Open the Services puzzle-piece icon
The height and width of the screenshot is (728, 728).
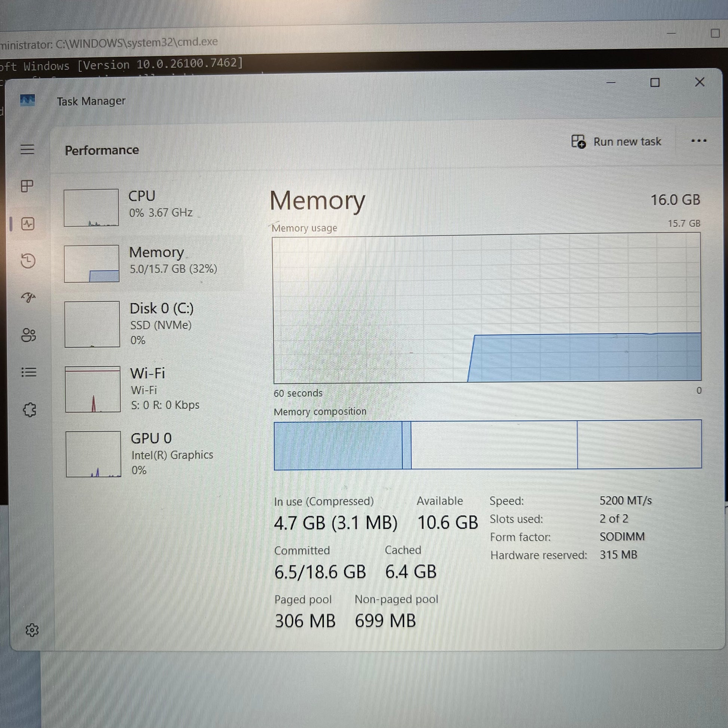pyautogui.click(x=30, y=410)
